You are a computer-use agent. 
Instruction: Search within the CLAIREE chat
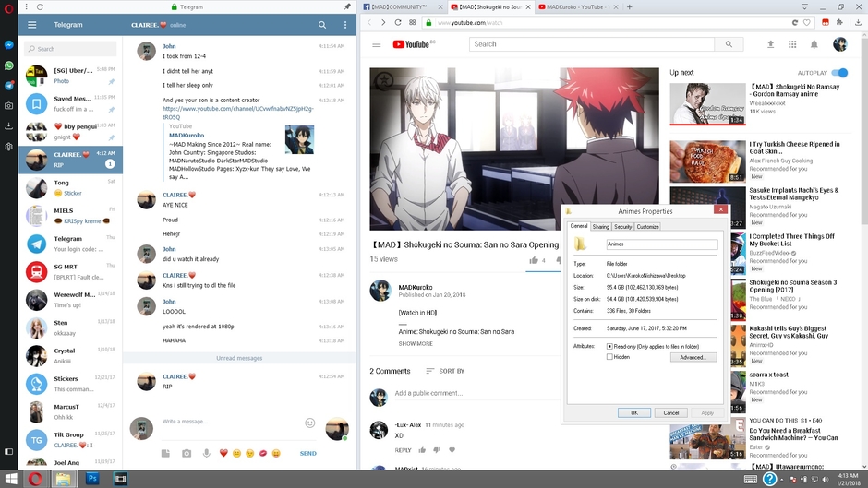tap(322, 25)
